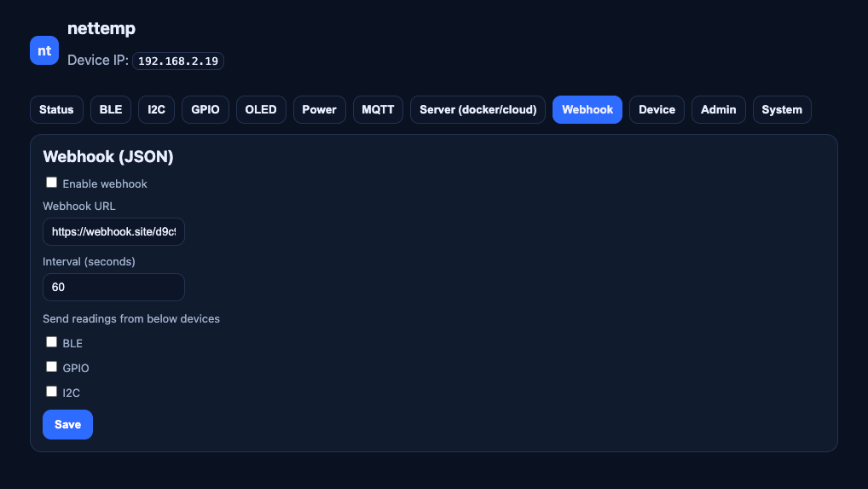Switch to the MQTT tab

tap(378, 110)
